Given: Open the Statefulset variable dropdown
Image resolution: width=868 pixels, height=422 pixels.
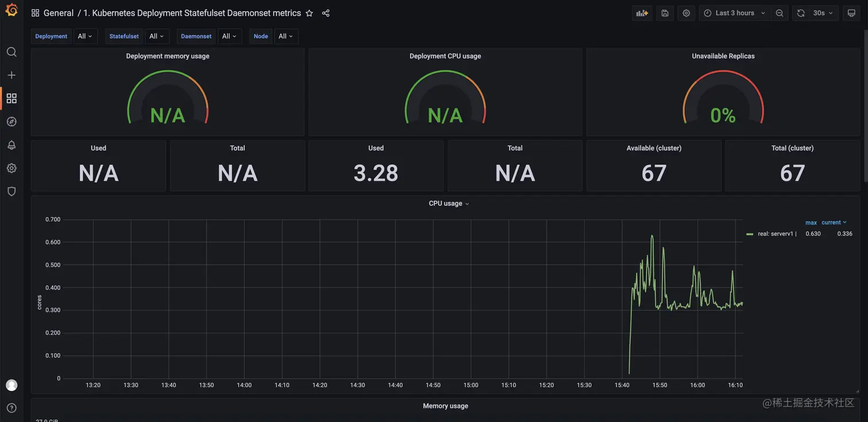Looking at the screenshot, I should [x=157, y=36].
